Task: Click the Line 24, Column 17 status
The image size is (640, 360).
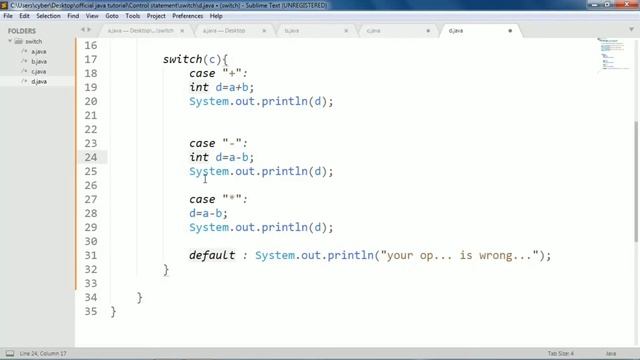Action: (x=43, y=353)
